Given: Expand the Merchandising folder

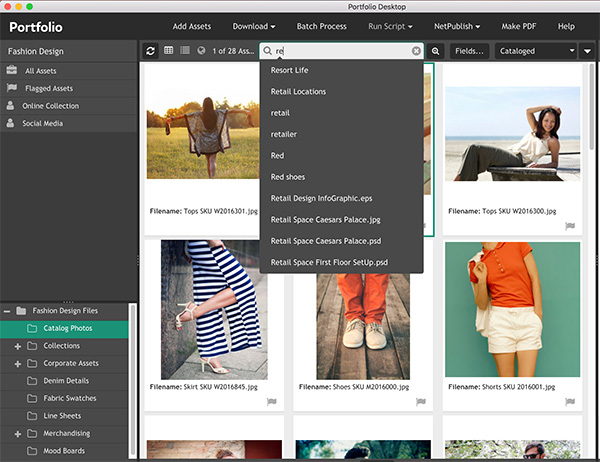Looking at the screenshot, I should tap(18, 434).
